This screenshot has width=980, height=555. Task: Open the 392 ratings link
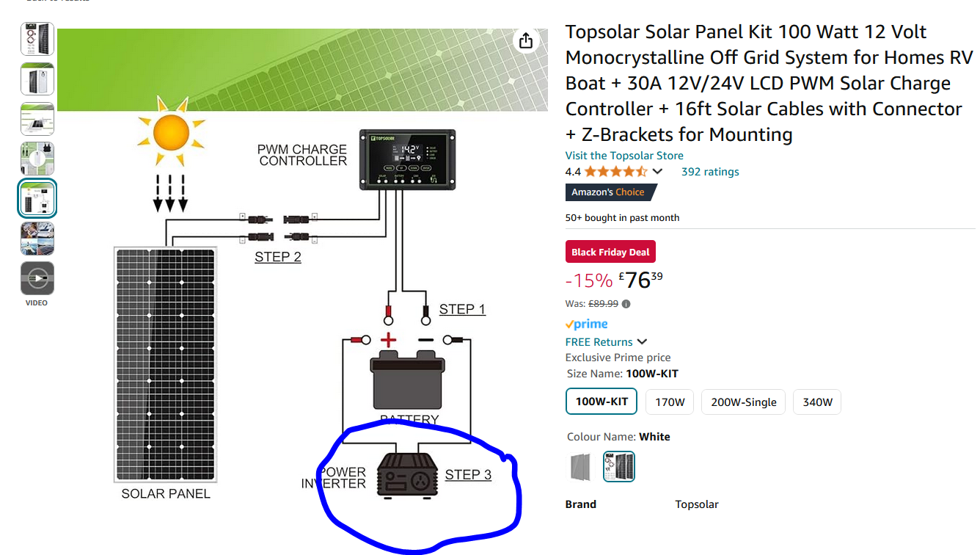(x=710, y=172)
